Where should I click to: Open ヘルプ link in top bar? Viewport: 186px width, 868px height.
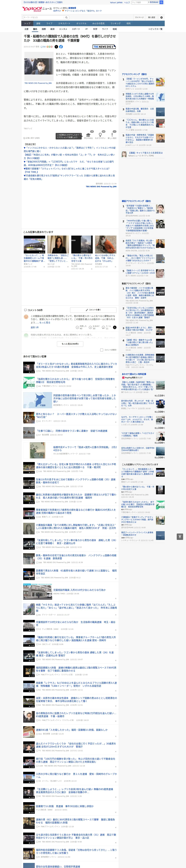[x=127, y=2]
